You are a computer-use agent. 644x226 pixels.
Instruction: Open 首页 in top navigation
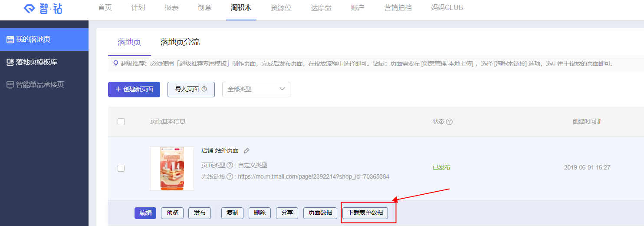pos(105,8)
